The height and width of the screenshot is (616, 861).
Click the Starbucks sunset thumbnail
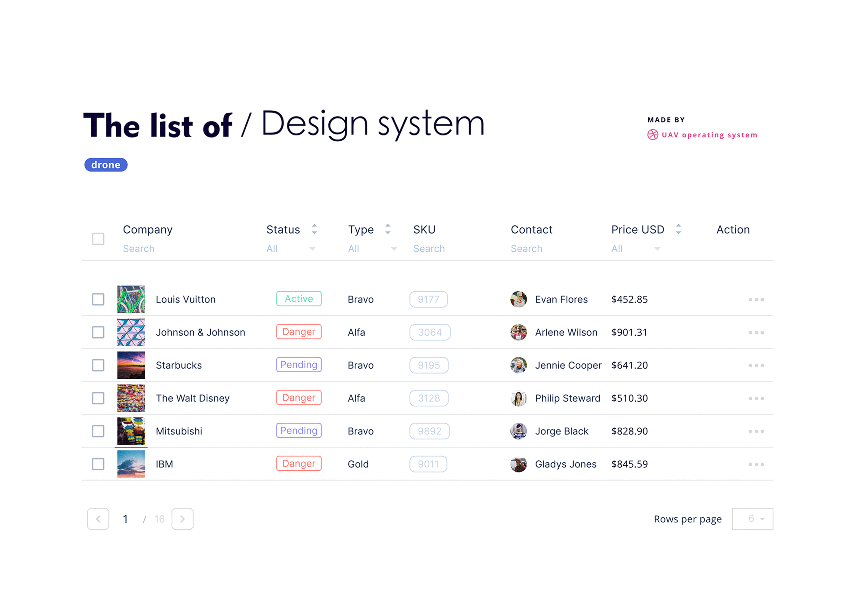(x=131, y=365)
